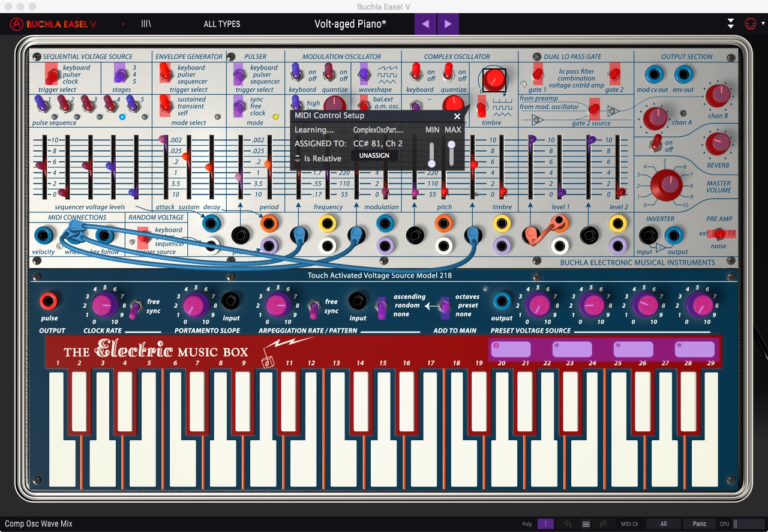Toggle pulse sequence switch 1
768x532 pixels.
[41, 104]
